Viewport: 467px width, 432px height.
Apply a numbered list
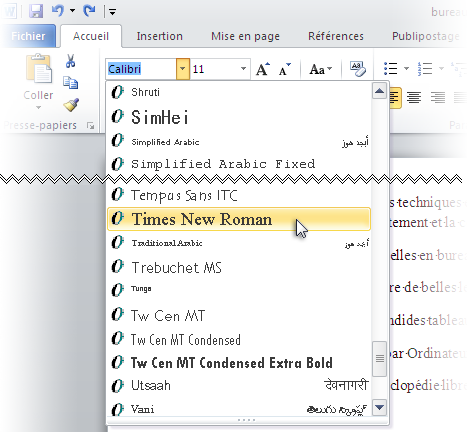click(425, 69)
